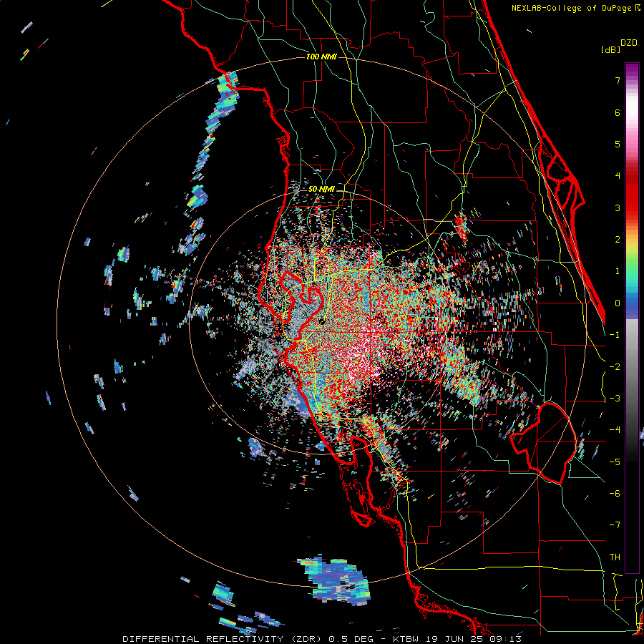
Task: Click the -6 value on the scale
Action: coord(615,494)
